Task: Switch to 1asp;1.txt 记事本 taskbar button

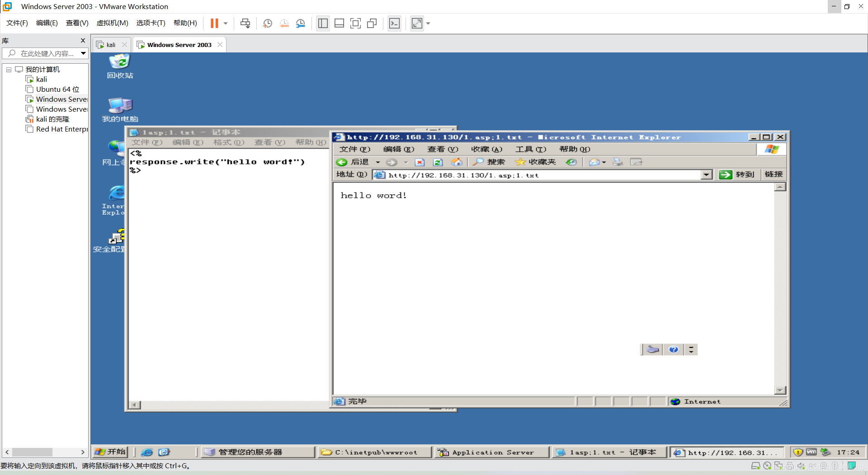Action: pyautogui.click(x=609, y=452)
